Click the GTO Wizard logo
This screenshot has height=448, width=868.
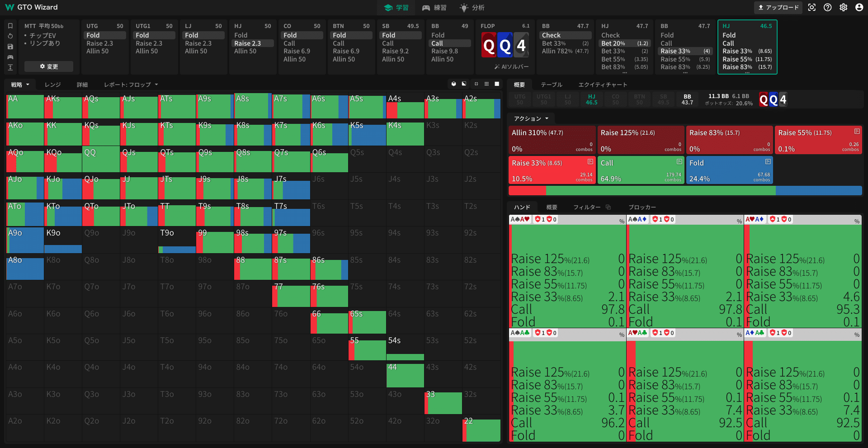click(31, 7)
